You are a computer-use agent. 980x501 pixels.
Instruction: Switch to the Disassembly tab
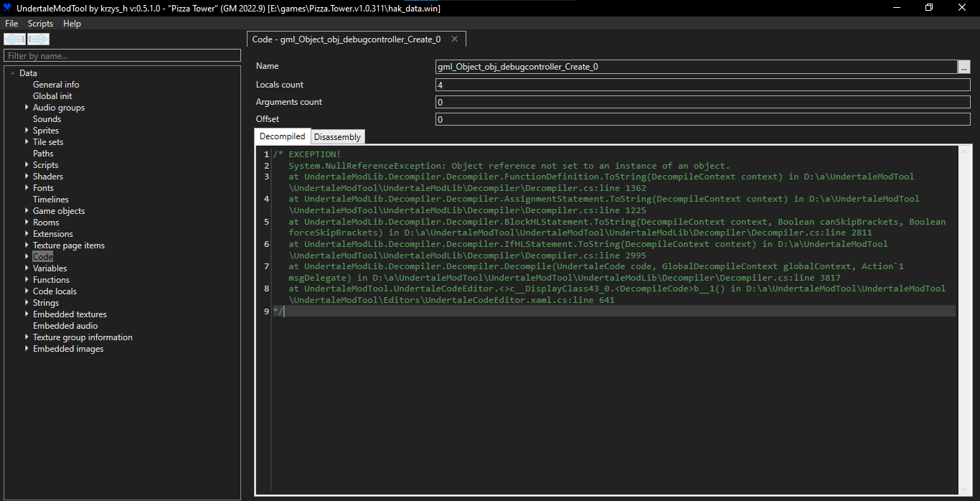pyautogui.click(x=337, y=136)
